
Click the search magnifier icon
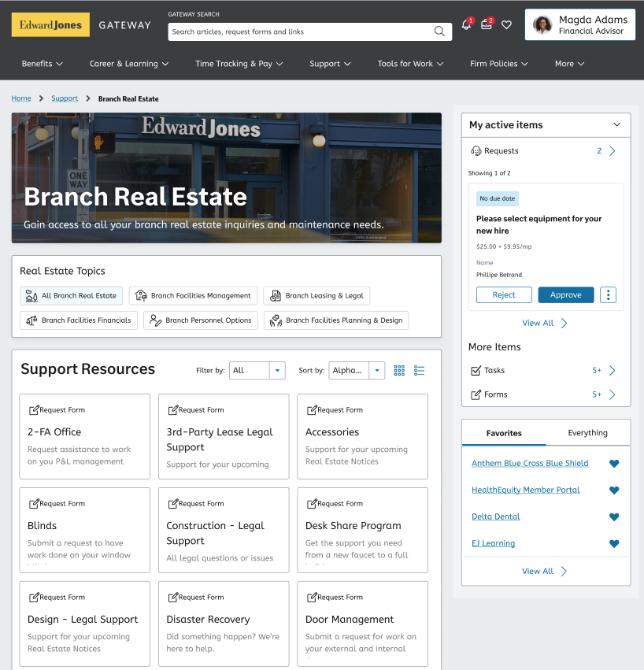tap(439, 31)
